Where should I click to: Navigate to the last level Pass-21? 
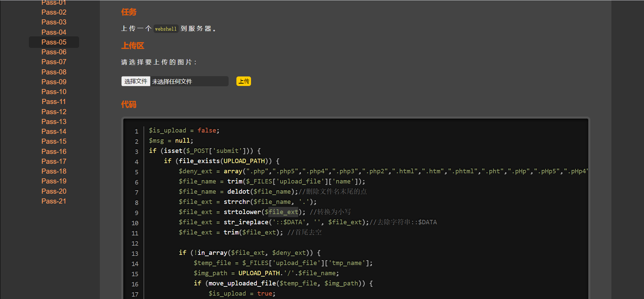click(54, 201)
